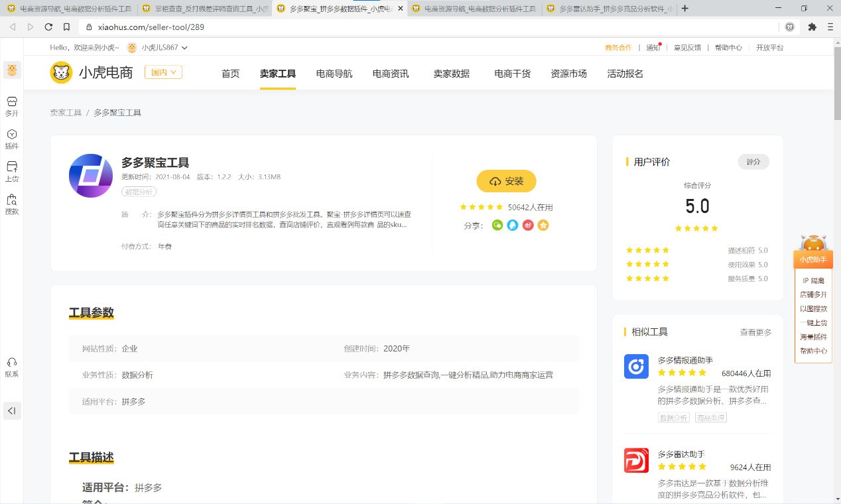Open 帮助中心 top link
The width and height of the screenshot is (841, 504).
(728, 48)
